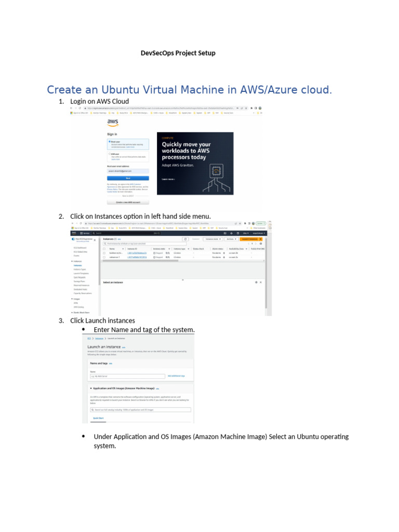Screen dimensions: 399x532
Task: Open the Name column sort dropdown
Action: pos(123,249)
